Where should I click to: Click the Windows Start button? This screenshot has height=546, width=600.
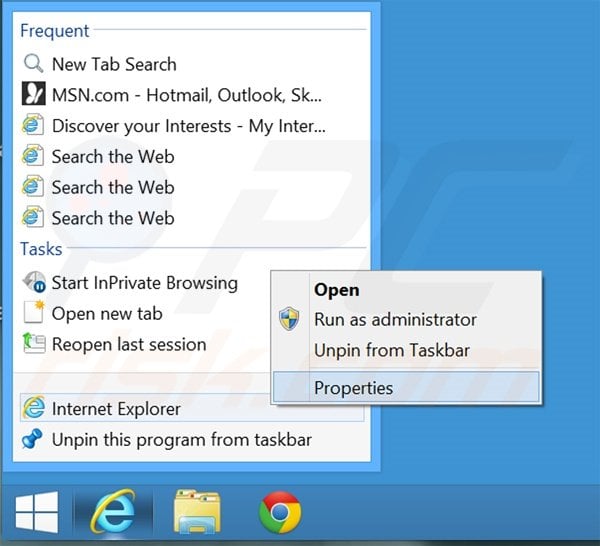click(x=37, y=512)
